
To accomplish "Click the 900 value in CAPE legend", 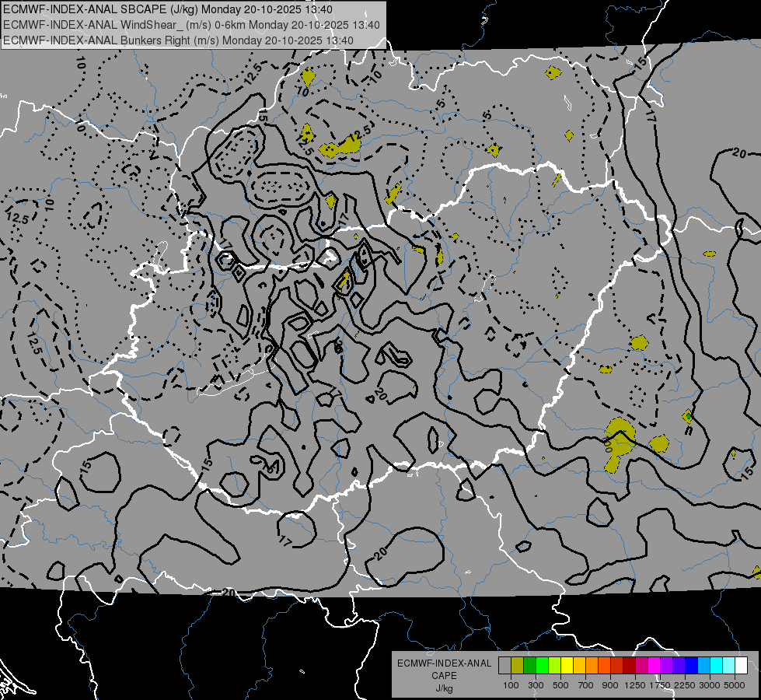I will coord(610,685).
